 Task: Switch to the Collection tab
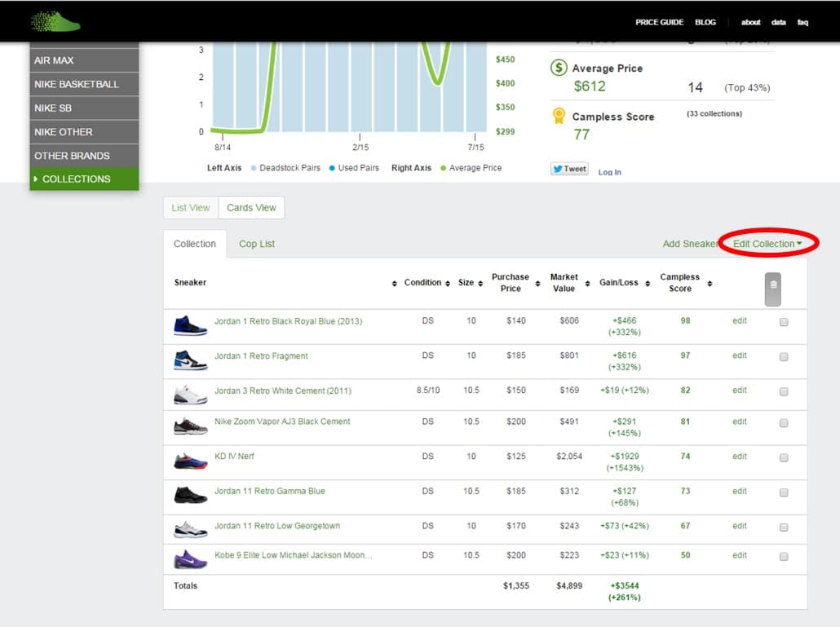194,244
